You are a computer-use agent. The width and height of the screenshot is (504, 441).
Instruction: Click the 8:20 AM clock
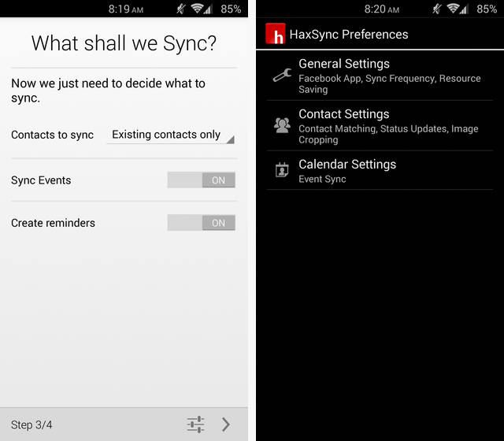[381, 9]
